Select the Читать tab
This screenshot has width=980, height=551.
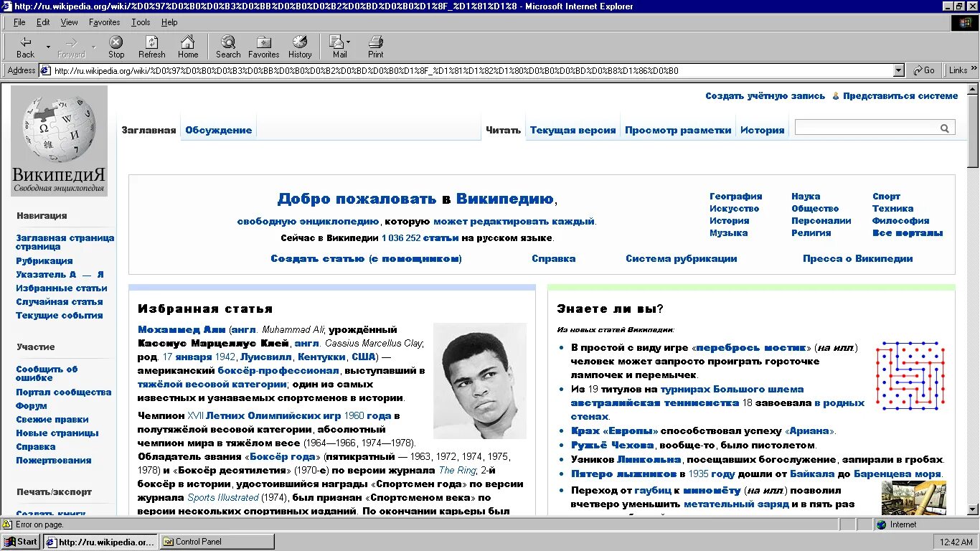pos(503,130)
